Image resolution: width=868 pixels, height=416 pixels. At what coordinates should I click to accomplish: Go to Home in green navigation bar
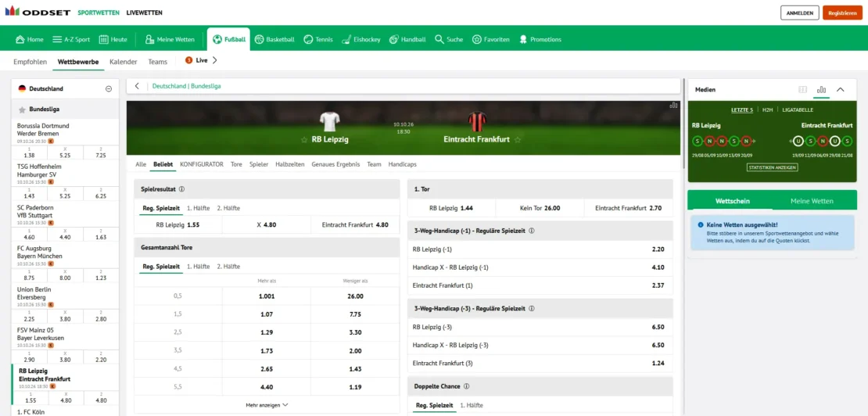click(30, 39)
